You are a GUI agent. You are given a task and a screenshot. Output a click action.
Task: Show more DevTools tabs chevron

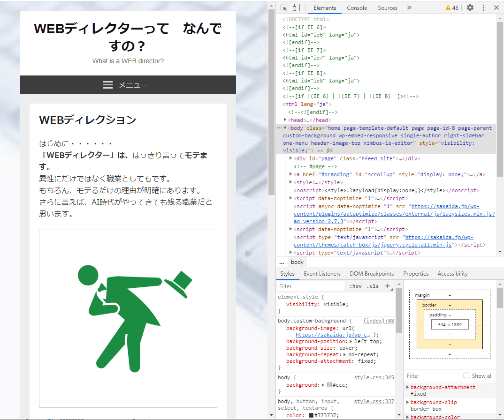(409, 7)
